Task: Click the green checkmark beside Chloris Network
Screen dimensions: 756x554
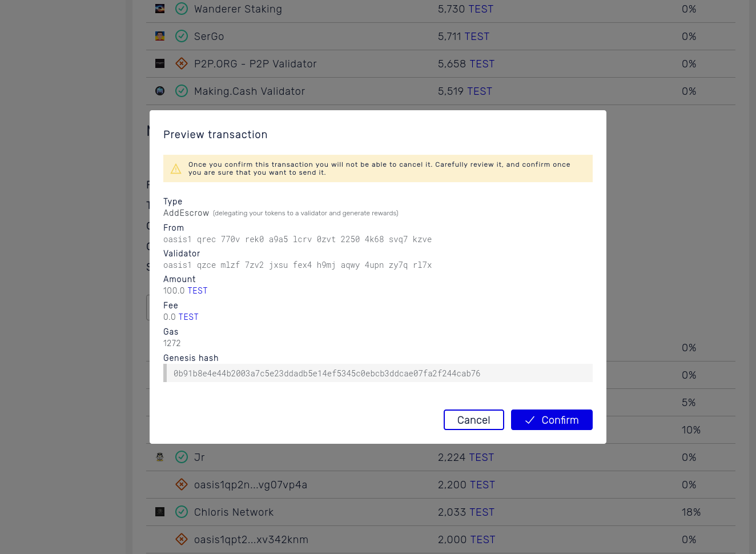Action: click(182, 512)
